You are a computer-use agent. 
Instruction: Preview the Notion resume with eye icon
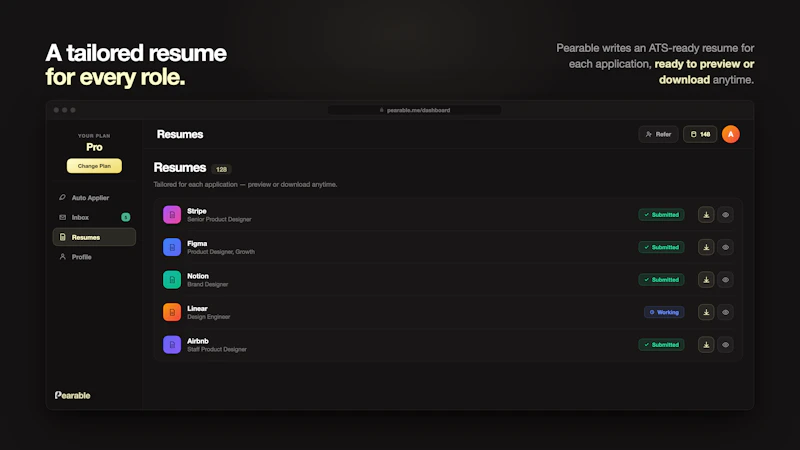click(x=726, y=280)
